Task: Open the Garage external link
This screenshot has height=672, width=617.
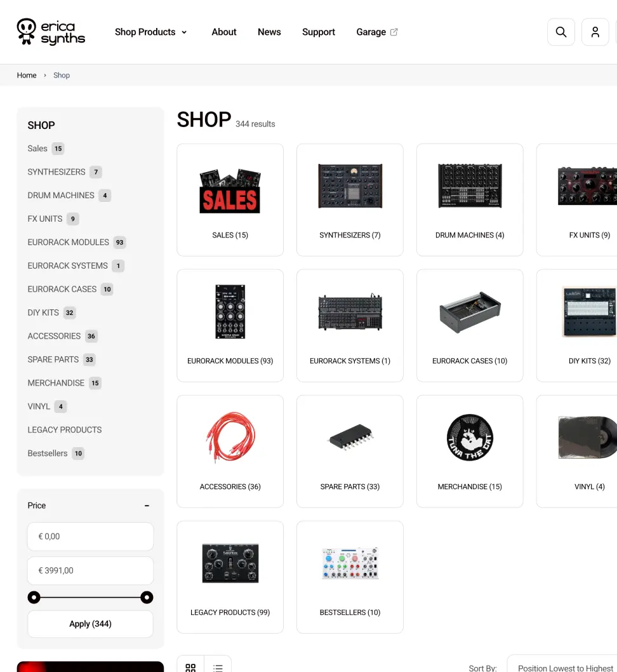Action: tap(377, 32)
